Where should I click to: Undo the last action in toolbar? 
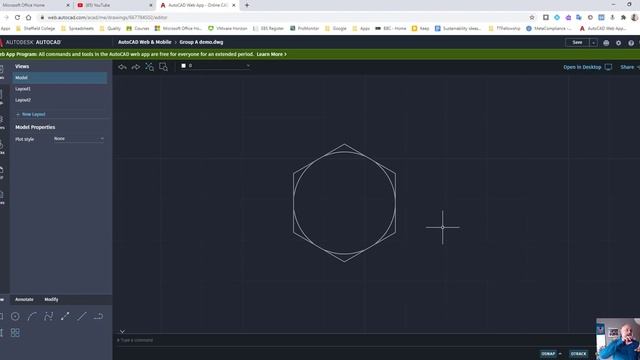[x=122, y=67]
